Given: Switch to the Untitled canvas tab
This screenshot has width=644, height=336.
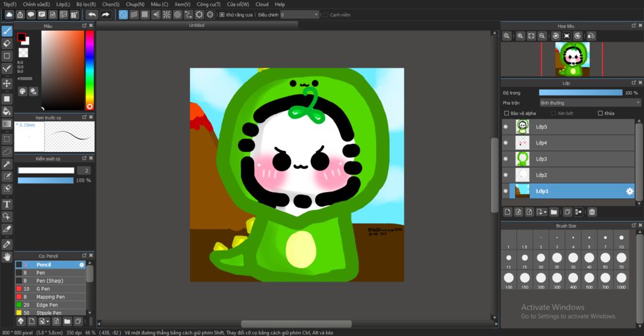Looking at the screenshot, I should [x=197, y=26].
